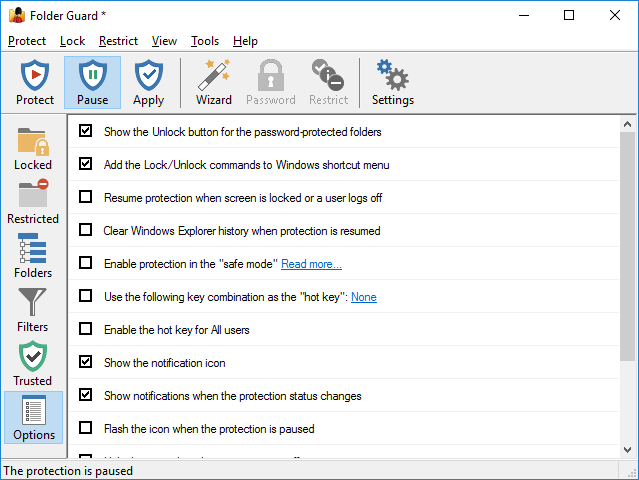This screenshot has height=480, width=639.
Task: Uncheck Show notifications when protection status changes
Action: tap(86, 395)
